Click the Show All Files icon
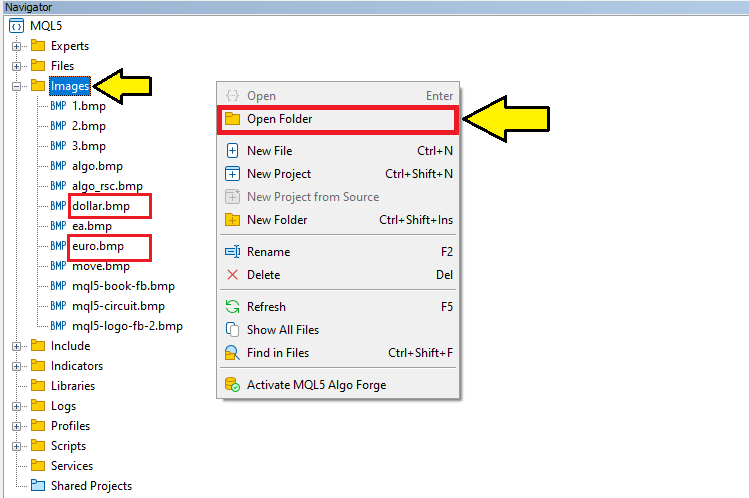 [x=232, y=330]
